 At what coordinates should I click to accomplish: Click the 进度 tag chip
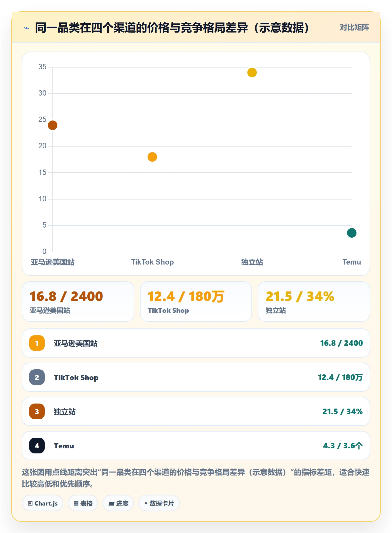click(118, 503)
